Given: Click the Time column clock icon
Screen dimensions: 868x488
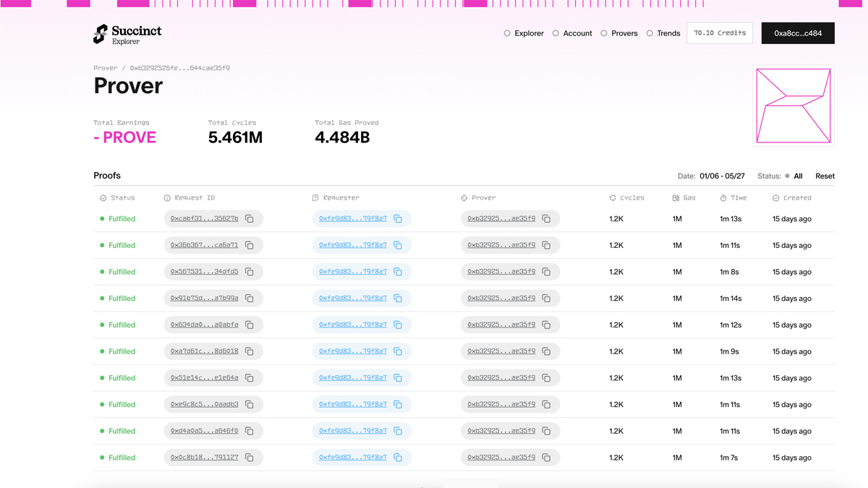Looking at the screenshot, I should click(x=723, y=198).
